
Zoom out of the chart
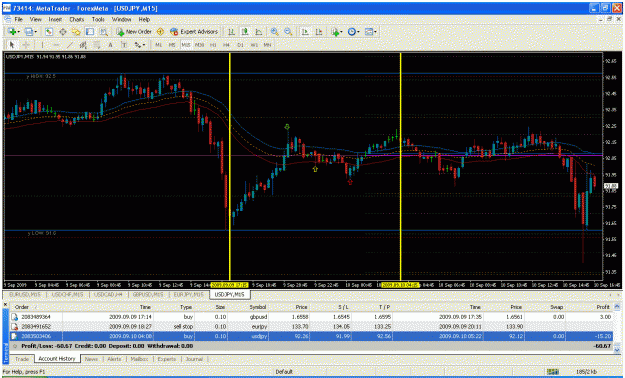(288, 32)
